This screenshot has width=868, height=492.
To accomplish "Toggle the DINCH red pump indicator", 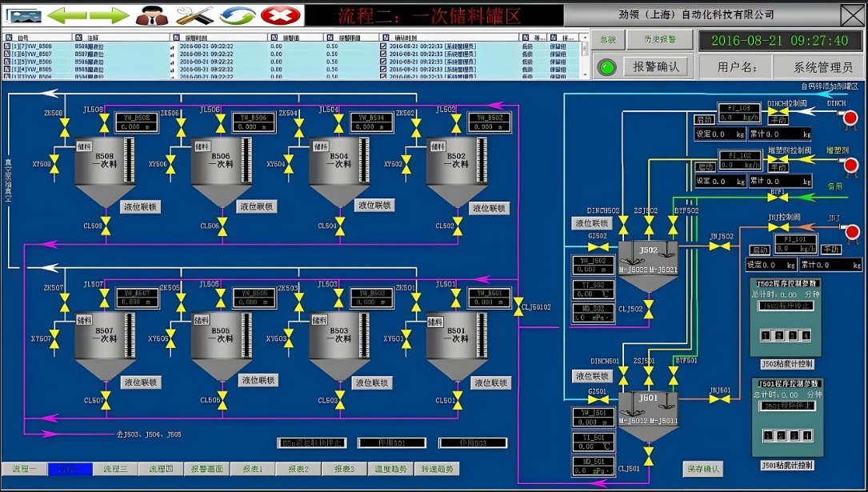I will click(850, 118).
